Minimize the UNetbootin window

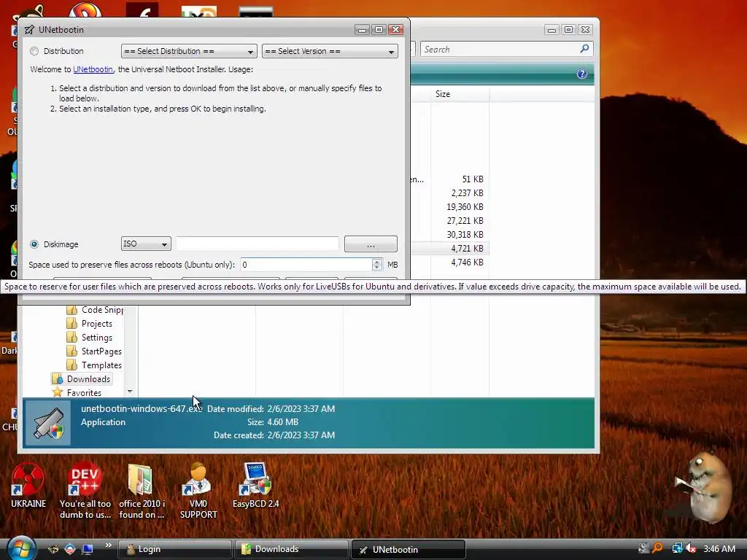(362, 29)
